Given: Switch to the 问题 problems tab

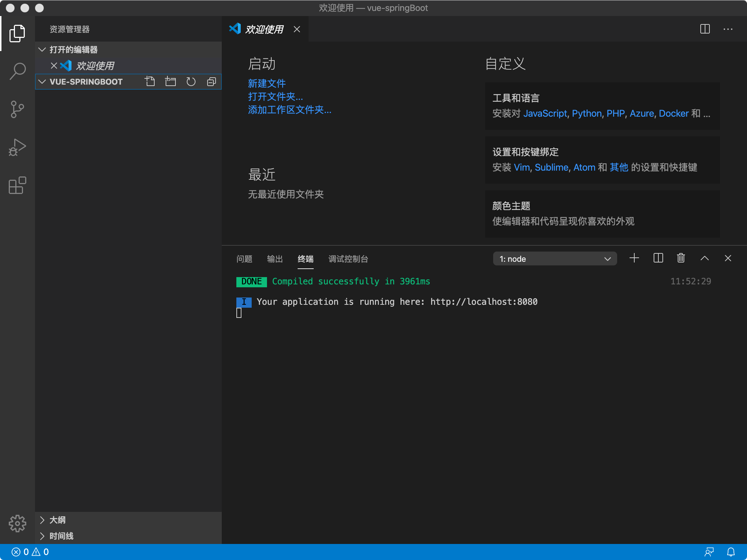Looking at the screenshot, I should coord(244,259).
